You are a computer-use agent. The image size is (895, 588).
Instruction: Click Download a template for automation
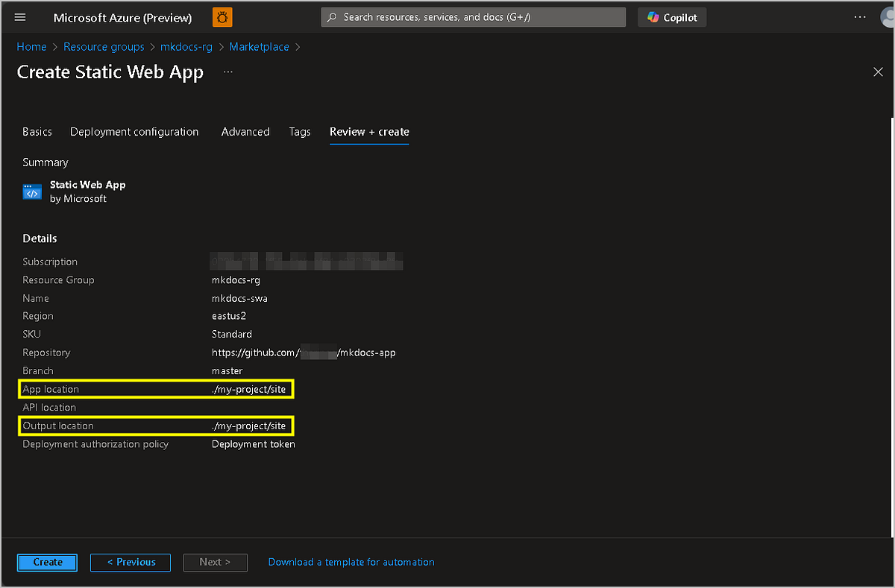[351, 562]
